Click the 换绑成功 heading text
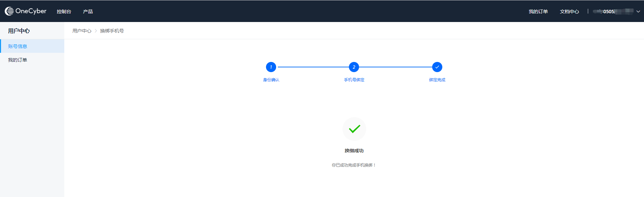The width and height of the screenshot is (644, 197). click(354, 151)
